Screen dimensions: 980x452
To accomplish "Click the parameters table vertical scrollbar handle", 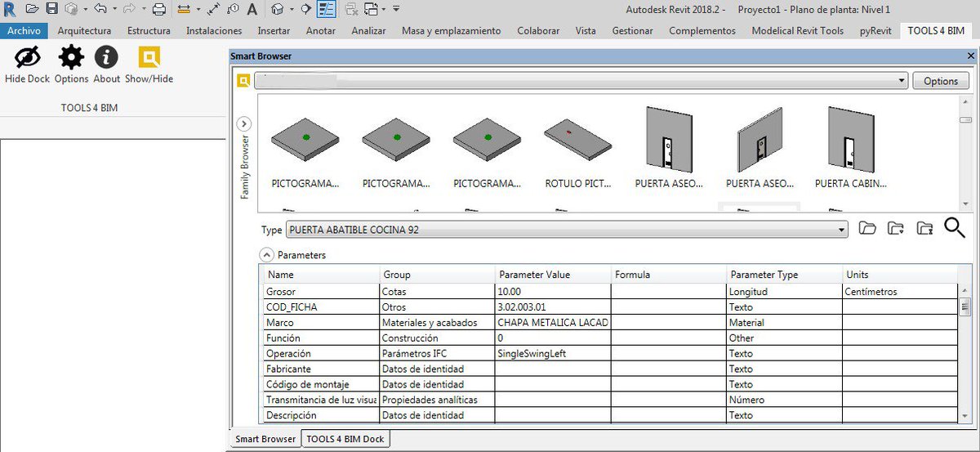I will [964, 307].
